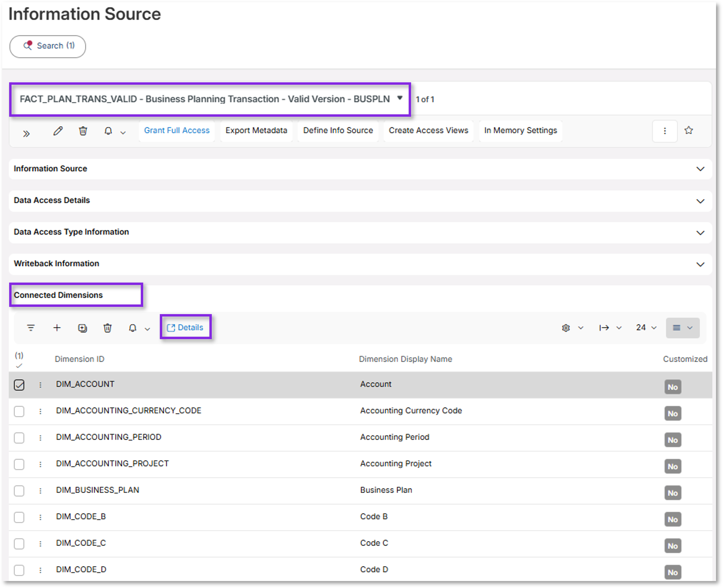Open row menu dots for DIM_ACCOUNTING_CURRENCY_CODE
723x588 pixels.
40,412
